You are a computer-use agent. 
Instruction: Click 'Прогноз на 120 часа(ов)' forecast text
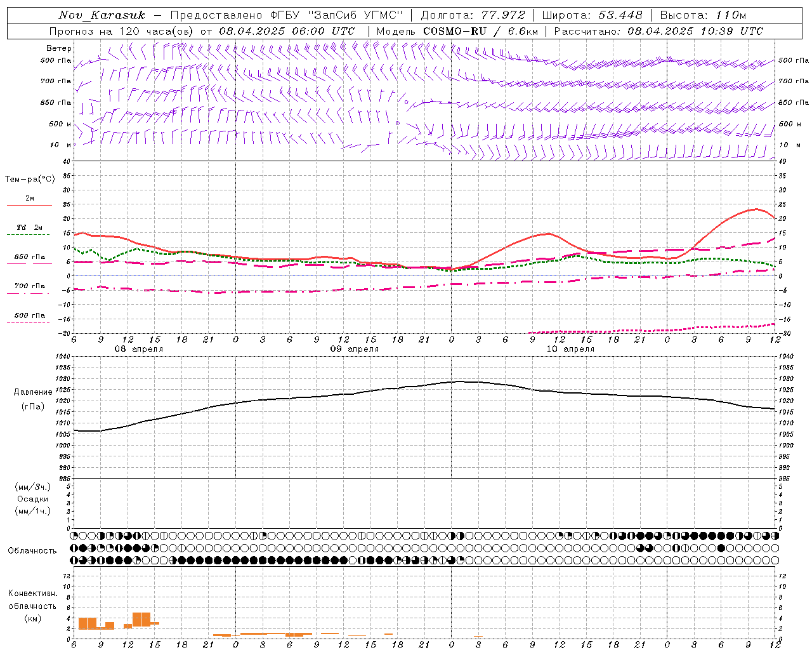tap(122, 31)
